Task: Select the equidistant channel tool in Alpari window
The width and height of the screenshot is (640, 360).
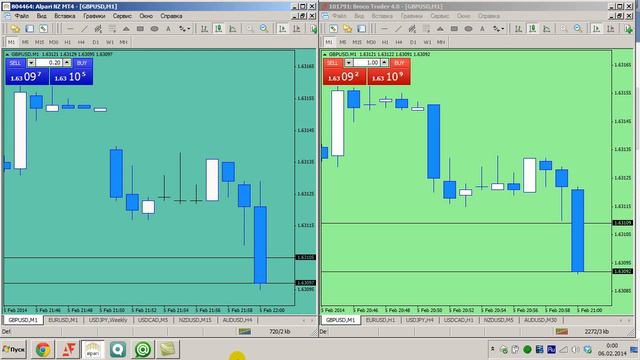Action: pos(98,29)
